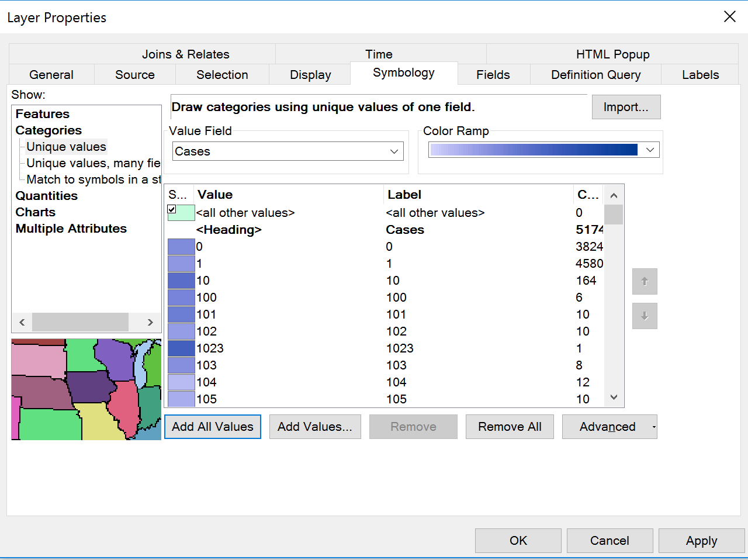This screenshot has width=748, height=560.
Task: Click the label cell for 1023
Action: 400,348
